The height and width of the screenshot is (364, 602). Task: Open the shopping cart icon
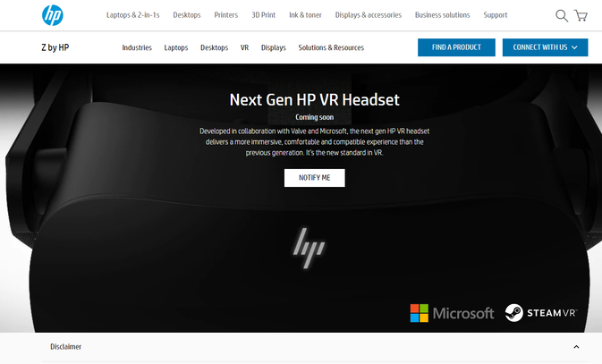[x=581, y=15]
